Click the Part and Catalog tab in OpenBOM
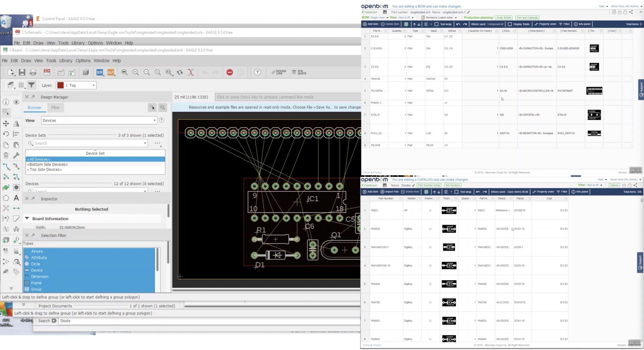644x350 pixels. (x=527, y=18)
